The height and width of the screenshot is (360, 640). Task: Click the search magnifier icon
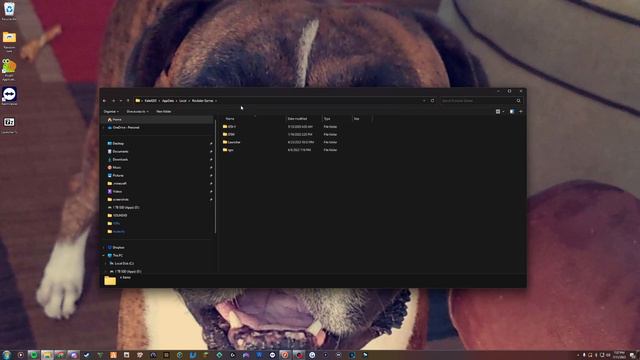519,101
